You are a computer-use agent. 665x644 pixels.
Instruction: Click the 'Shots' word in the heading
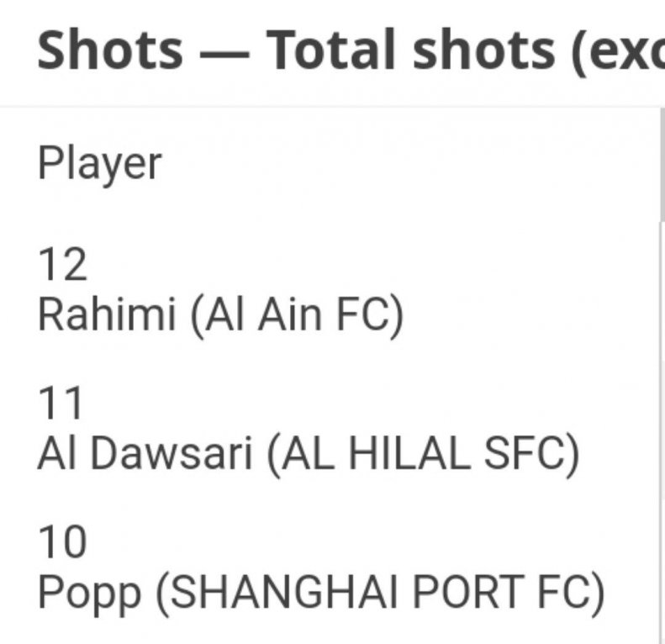pos(110,50)
